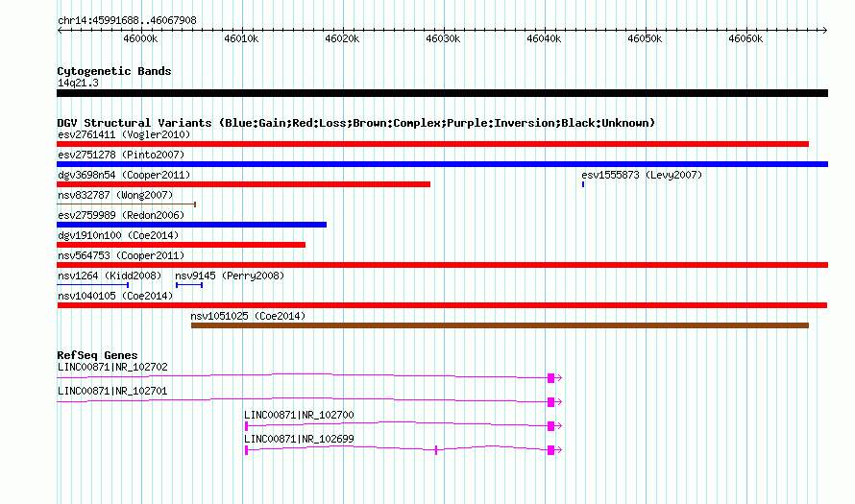Select the thin blue nsv1264 variant line

tap(92, 285)
